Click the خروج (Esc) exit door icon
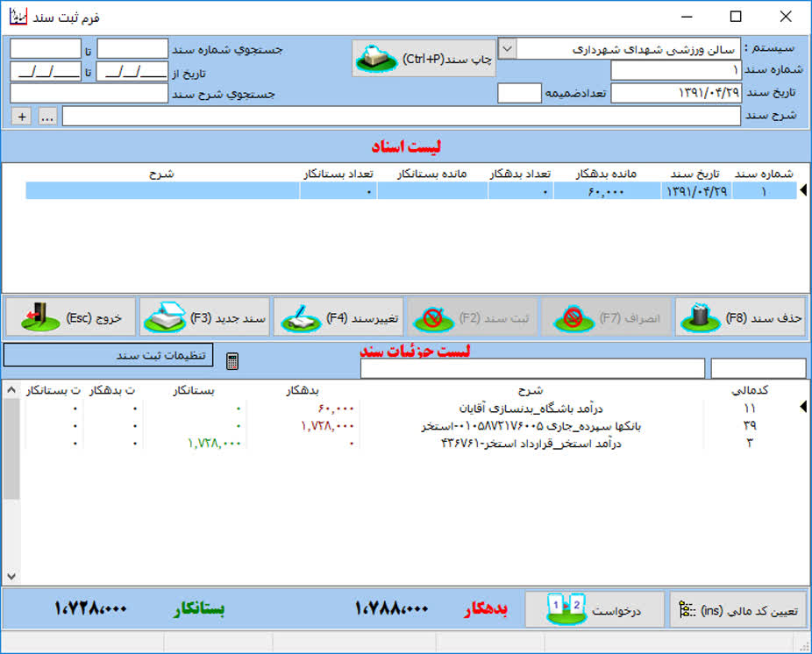Screen dimensions: 812x654 [40, 316]
